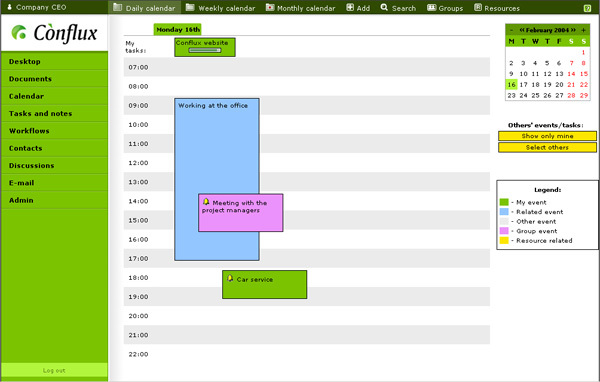Viewport: 600px width, 382px height.
Task: Click Show only mine
Action: click(x=547, y=136)
